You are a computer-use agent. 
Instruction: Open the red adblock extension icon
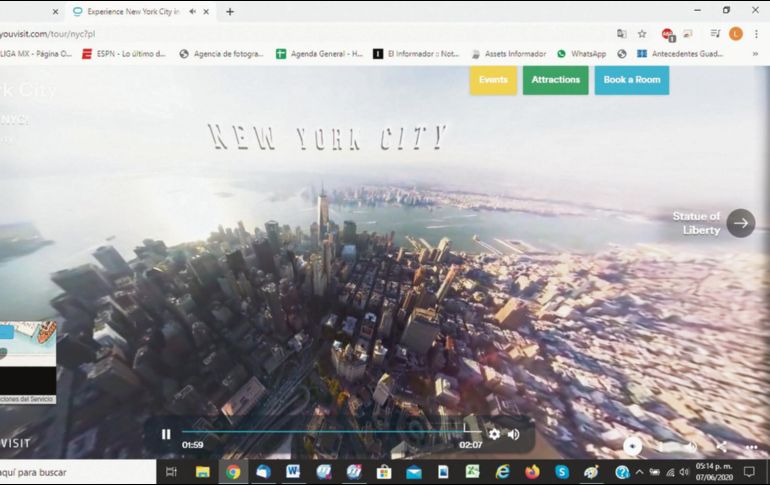pyautogui.click(x=668, y=34)
